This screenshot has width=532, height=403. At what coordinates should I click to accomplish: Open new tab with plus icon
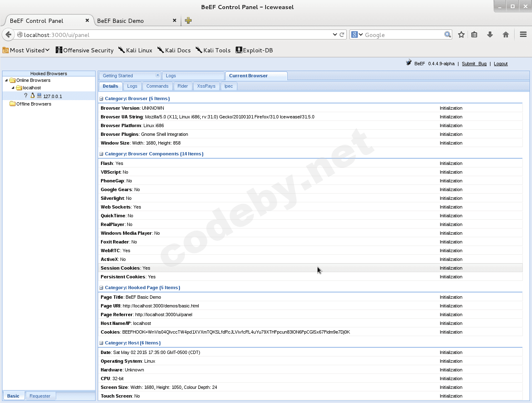point(188,20)
